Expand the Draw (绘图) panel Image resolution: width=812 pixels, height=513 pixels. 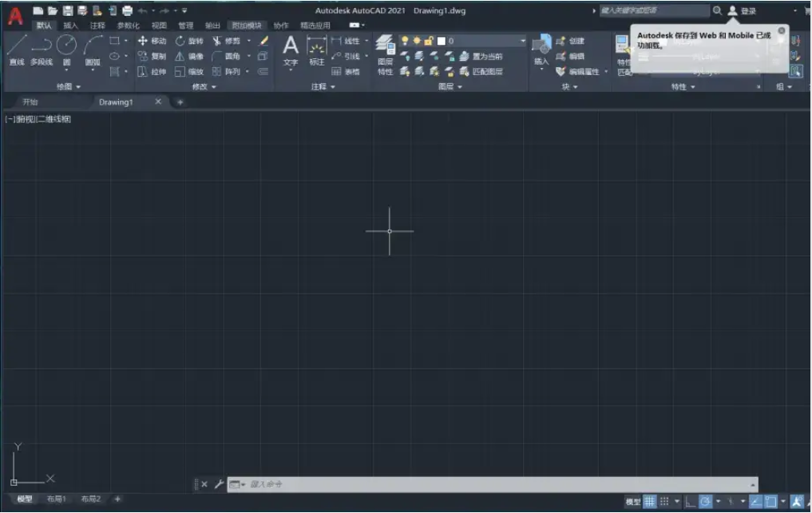69,86
